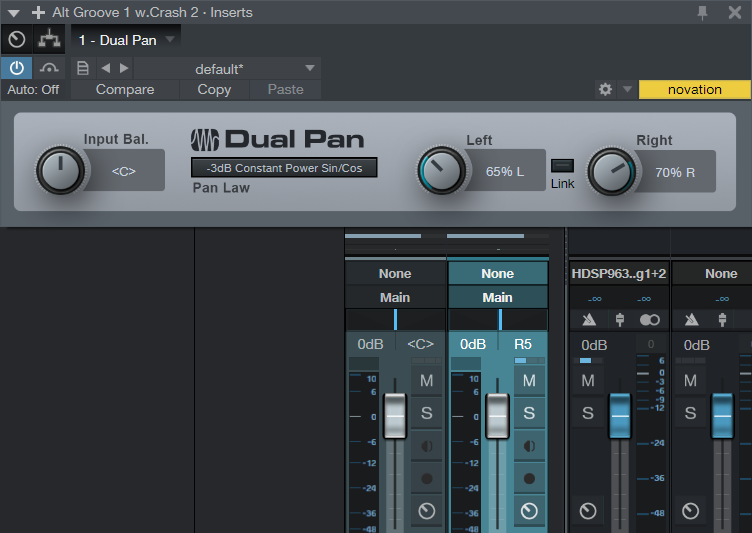
Task: Open the inserts window menu triangle
Action: click(x=13, y=13)
